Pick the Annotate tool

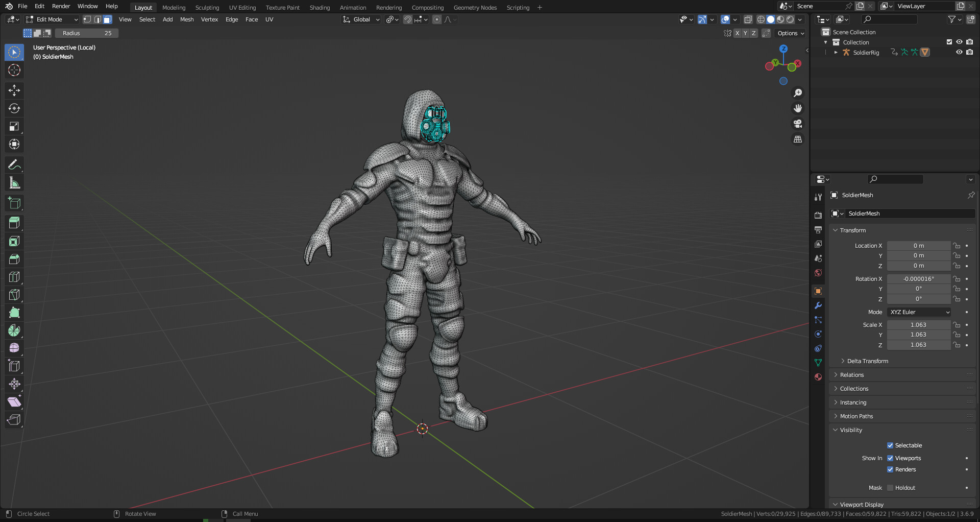(14, 164)
